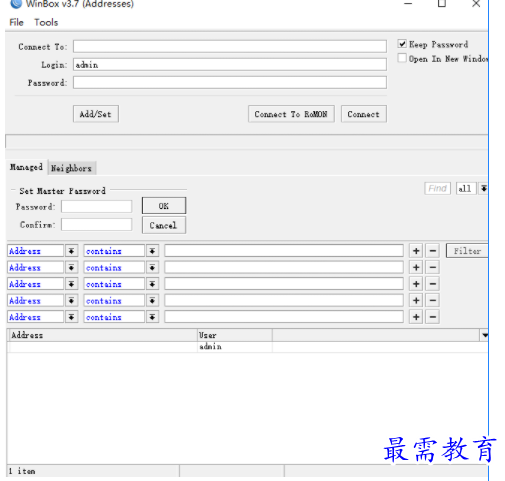Click the WinBox logo in title bar
The width and height of the screenshot is (505, 481).
(16, 4)
